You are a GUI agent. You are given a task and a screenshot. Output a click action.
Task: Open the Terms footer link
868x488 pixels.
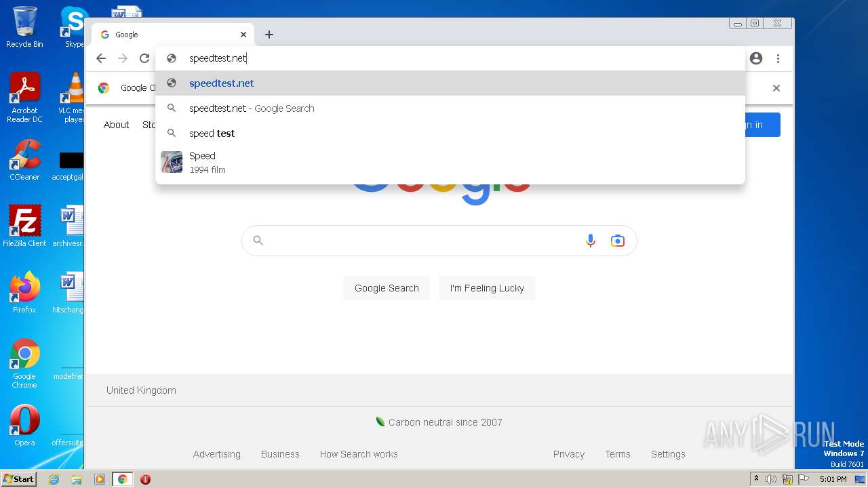618,454
